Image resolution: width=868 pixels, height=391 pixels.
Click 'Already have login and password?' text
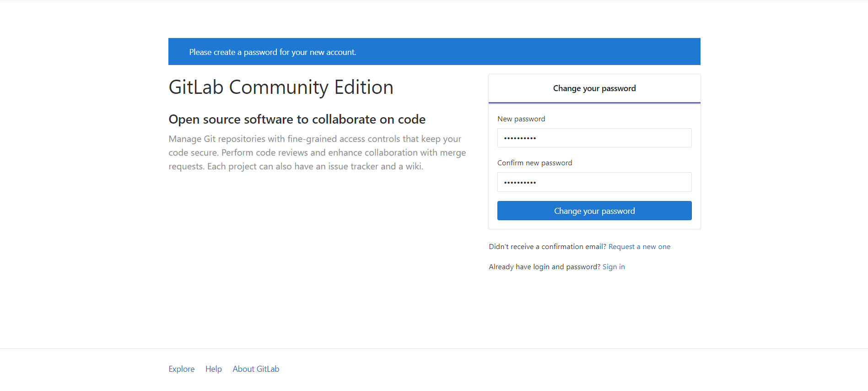coord(545,266)
